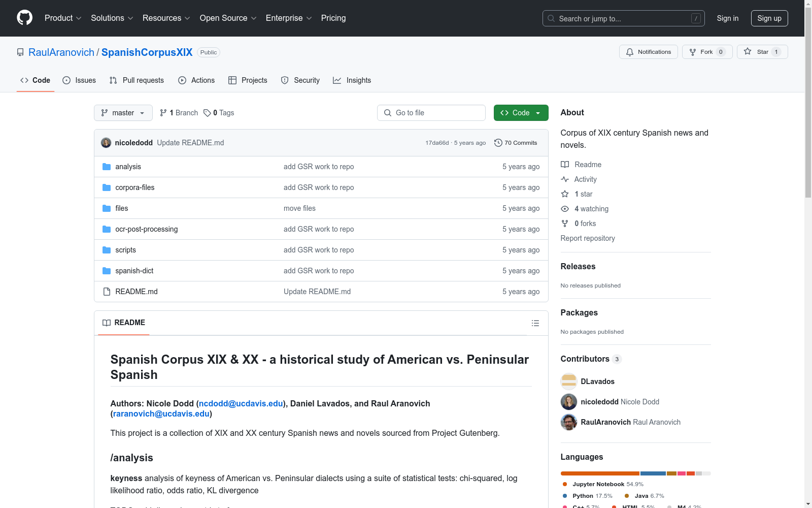Click the book icon beside Readme link
The width and height of the screenshot is (812, 508).
click(565, 165)
